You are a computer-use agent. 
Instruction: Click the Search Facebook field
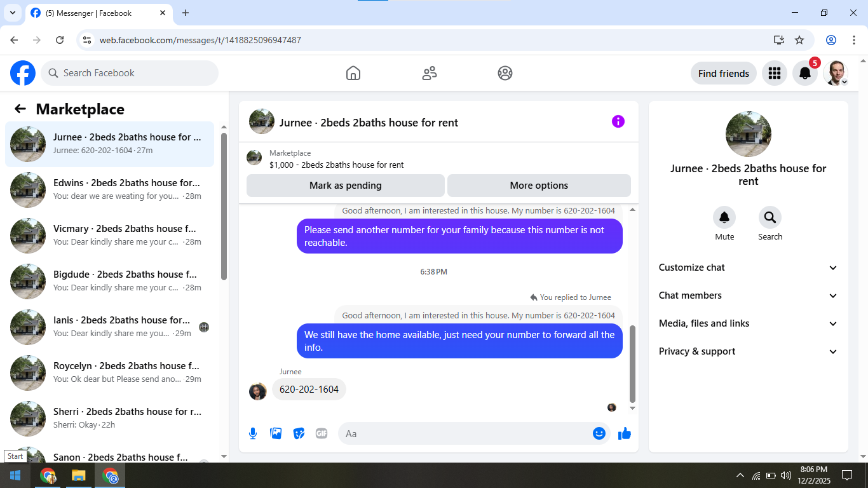pos(130,73)
